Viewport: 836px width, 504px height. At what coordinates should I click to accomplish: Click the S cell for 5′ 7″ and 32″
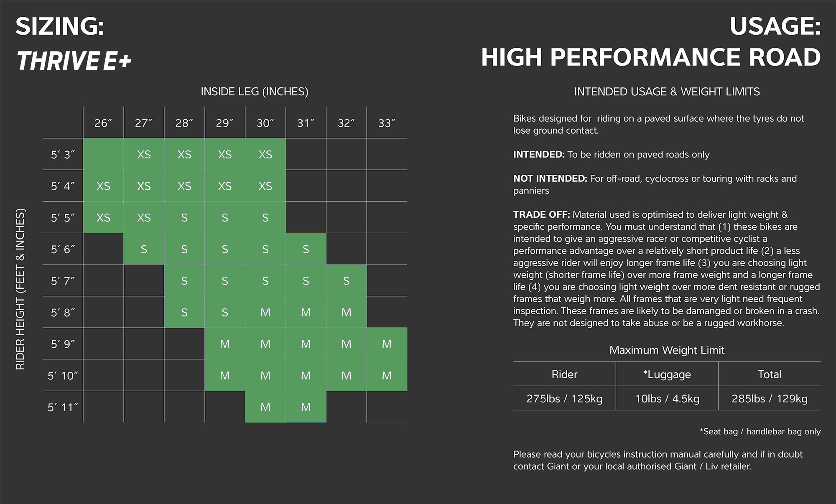coord(347,281)
